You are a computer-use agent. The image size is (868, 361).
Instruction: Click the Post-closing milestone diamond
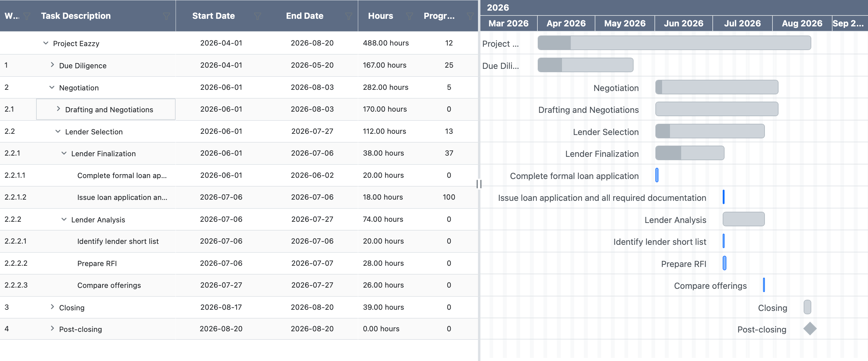(810, 329)
